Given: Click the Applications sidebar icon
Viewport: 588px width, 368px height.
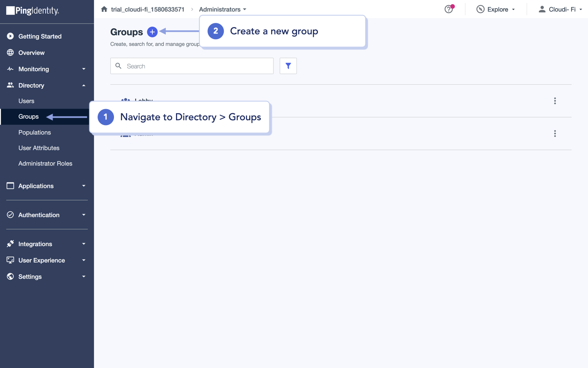Looking at the screenshot, I should [10, 186].
